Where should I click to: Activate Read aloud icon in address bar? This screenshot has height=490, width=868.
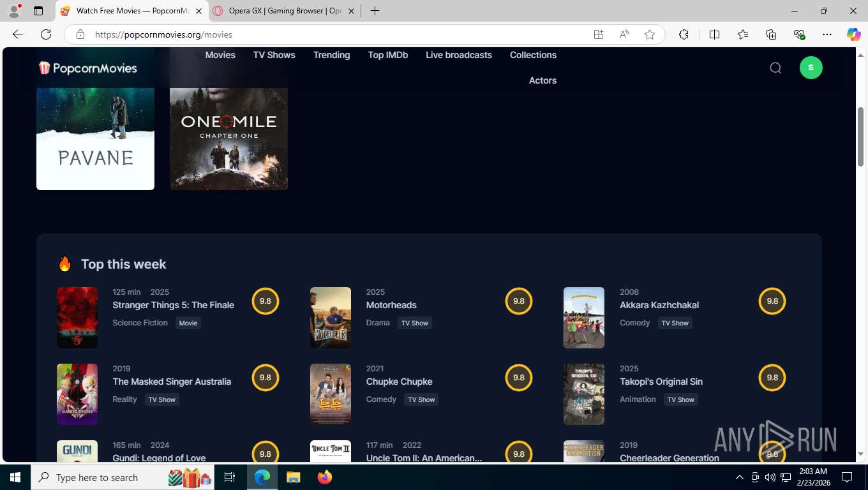pos(624,34)
